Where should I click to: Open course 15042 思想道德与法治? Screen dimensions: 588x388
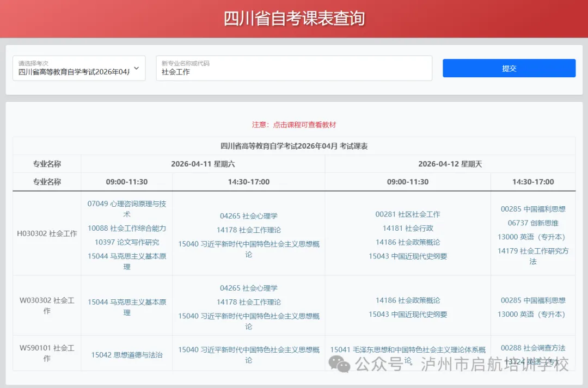pyautogui.click(x=127, y=355)
